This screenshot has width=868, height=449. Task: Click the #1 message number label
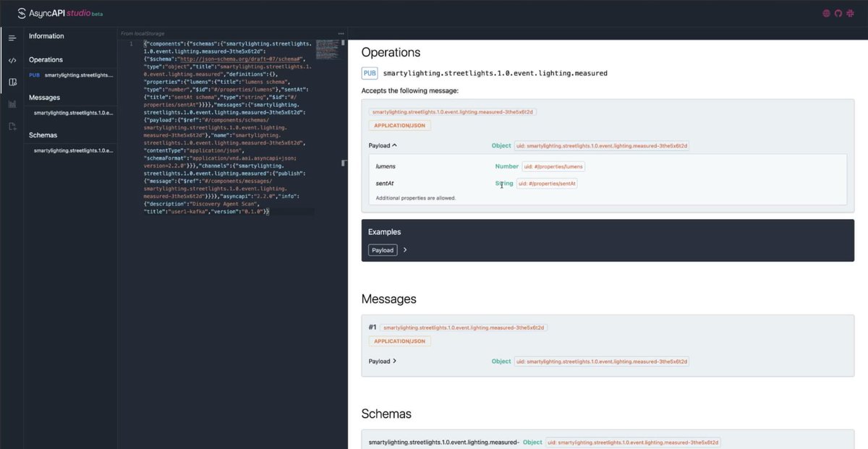click(x=373, y=327)
